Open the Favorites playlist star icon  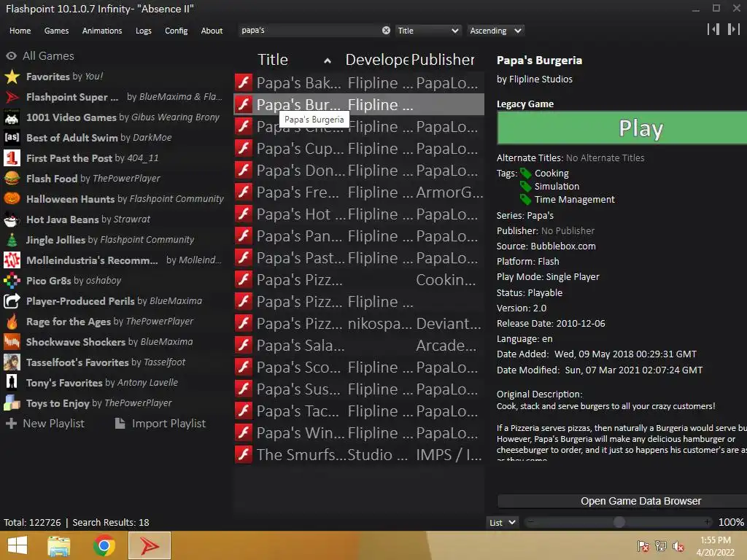(12, 77)
